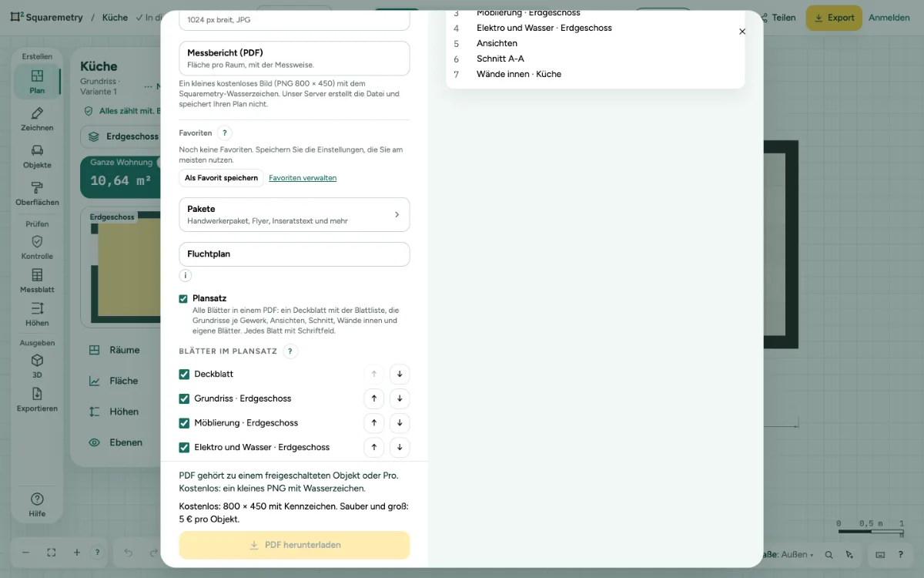Open Favoriten verwalten link
The image size is (924, 578).
[x=303, y=178]
